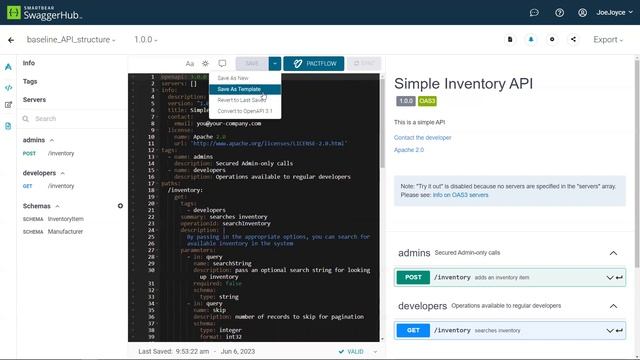
Task: Open the JoeJoyce account dropdown
Action: [x=614, y=13]
